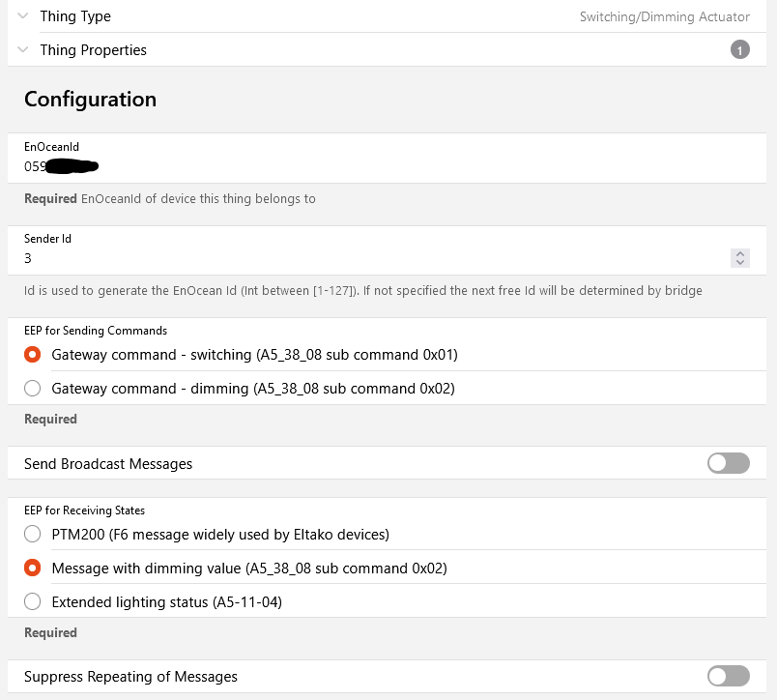This screenshot has width=777, height=700.
Task: Click the Thing Type row label
Action: pyautogui.click(x=75, y=15)
